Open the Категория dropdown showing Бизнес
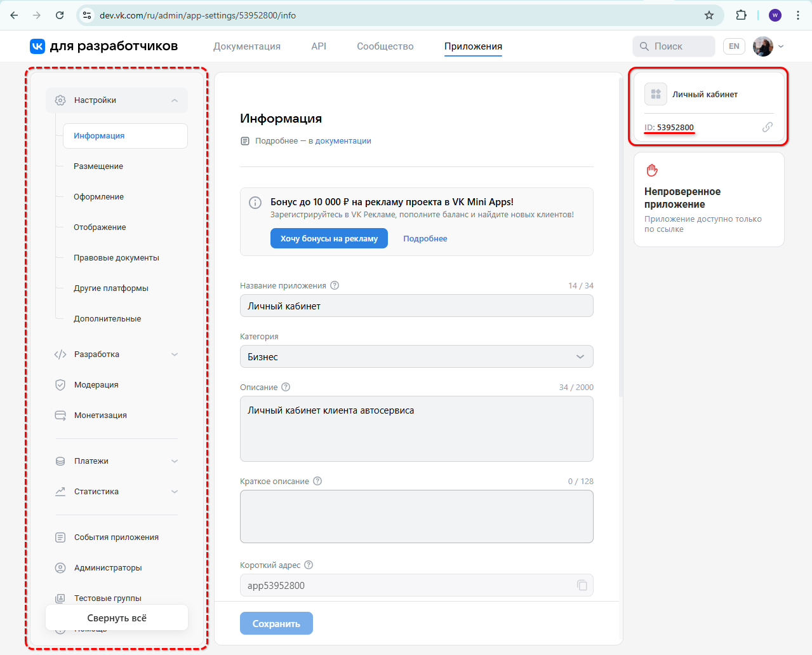 coord(416,356)
